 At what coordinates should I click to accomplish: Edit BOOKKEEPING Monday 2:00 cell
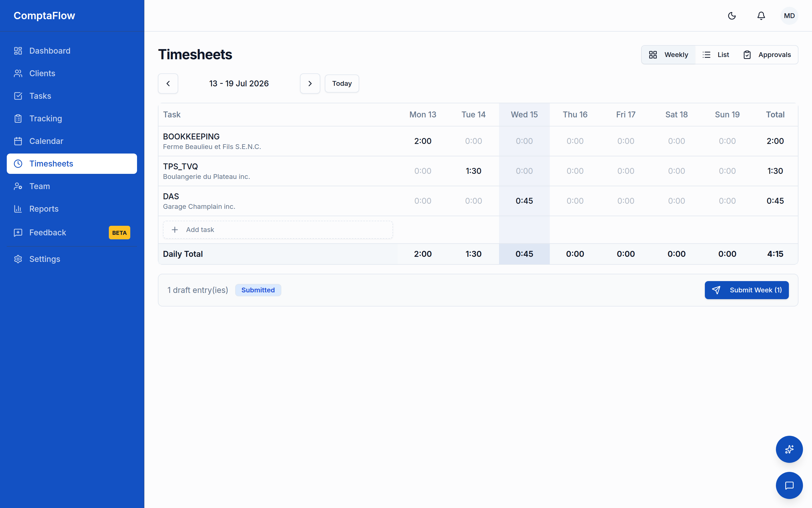tap(423, 141)
